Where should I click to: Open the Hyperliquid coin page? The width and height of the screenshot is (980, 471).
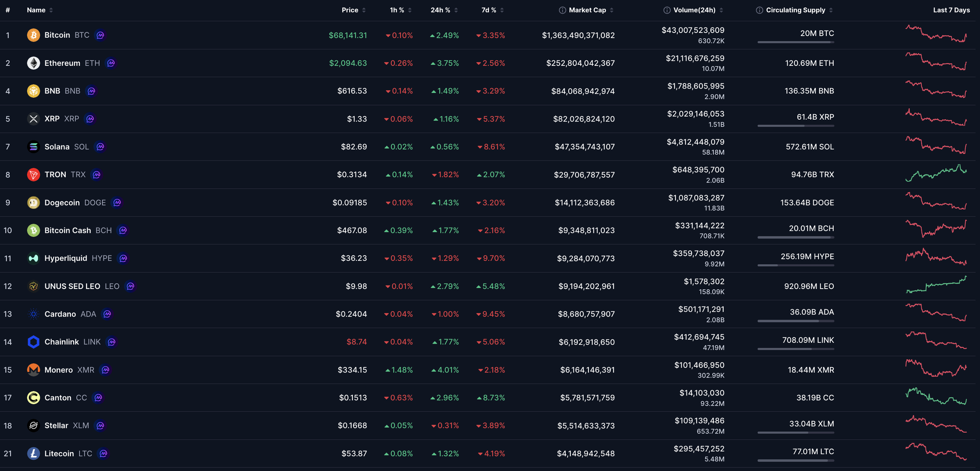click(x=65, y=258)
